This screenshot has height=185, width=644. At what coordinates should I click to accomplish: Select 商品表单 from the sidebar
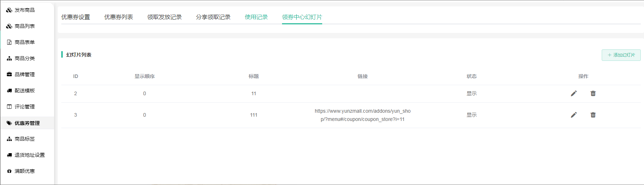pyautogui.click(x=24, y=42)
